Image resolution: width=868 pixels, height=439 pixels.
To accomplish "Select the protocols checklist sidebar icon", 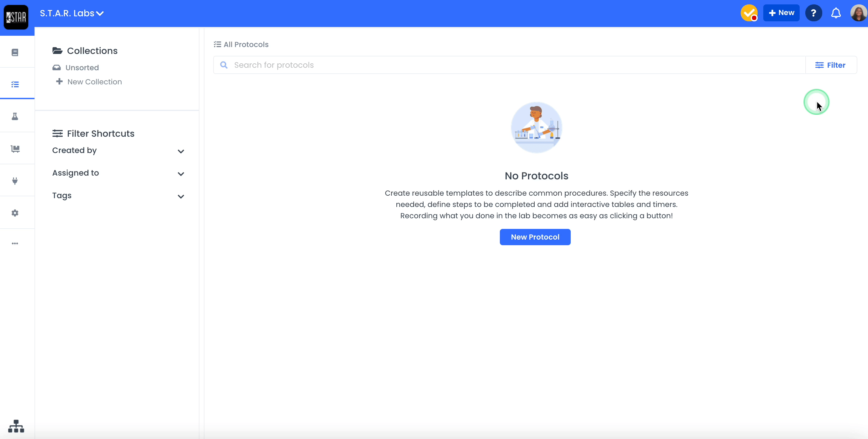I will coord(15,84).
